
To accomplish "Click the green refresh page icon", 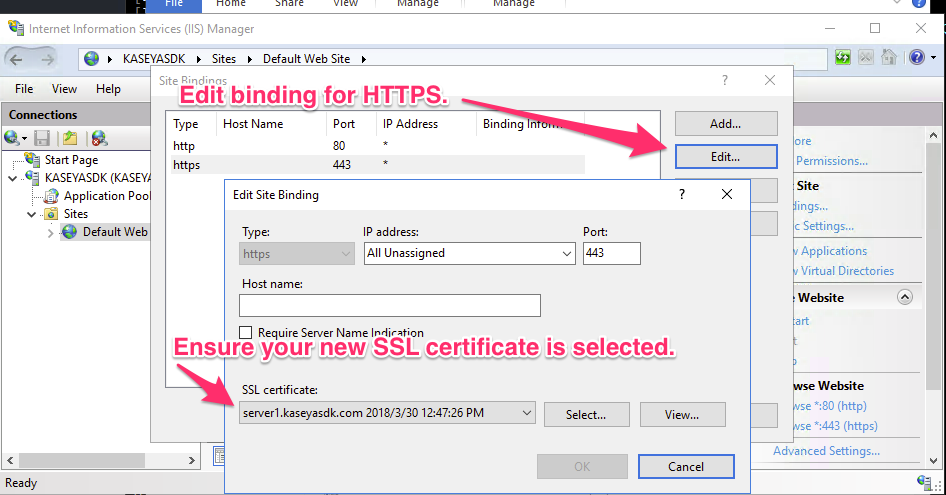I will (x=843, y=57).
